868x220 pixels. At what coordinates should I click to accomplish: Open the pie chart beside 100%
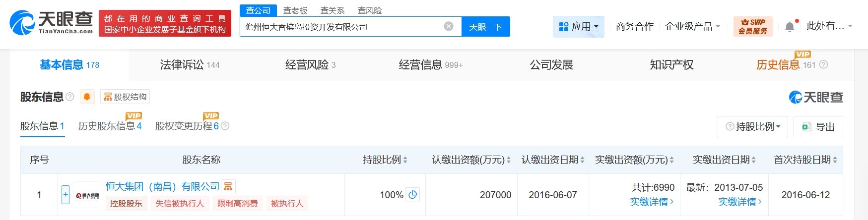click(x=412, y=195)
